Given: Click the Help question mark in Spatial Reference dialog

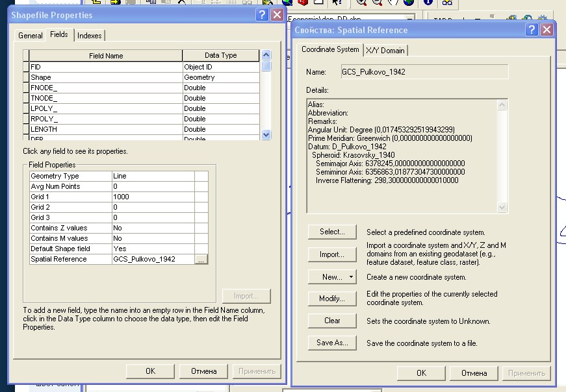Looking at the screenshot, I should [x=532, y=30].
